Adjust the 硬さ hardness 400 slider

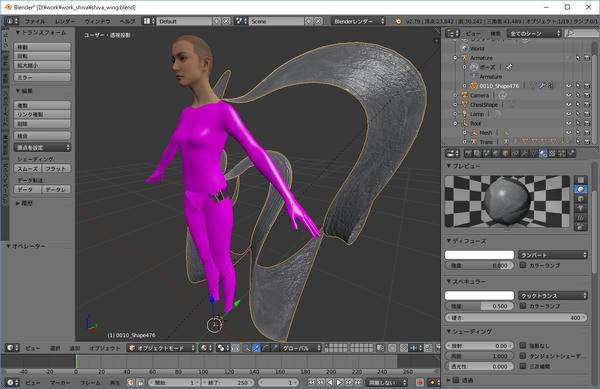click(516, 317)
